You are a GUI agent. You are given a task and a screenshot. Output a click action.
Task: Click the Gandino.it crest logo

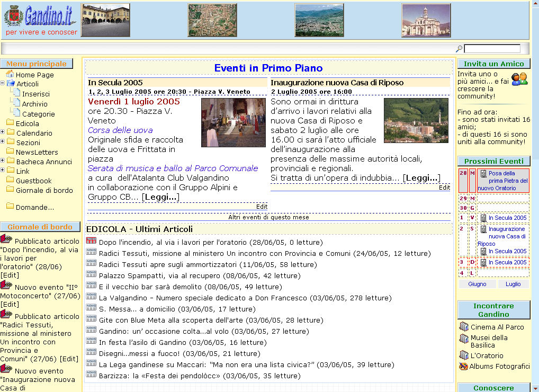(x=14, y=17)
